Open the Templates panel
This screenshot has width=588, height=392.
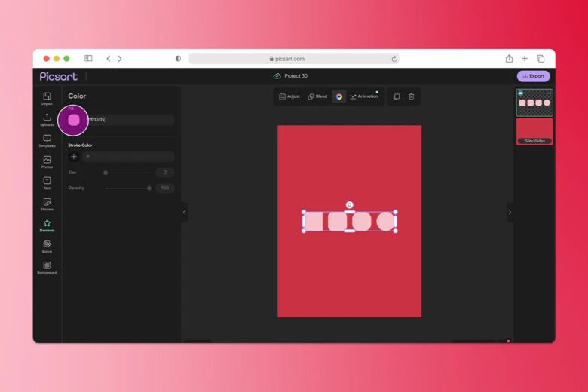47,140
